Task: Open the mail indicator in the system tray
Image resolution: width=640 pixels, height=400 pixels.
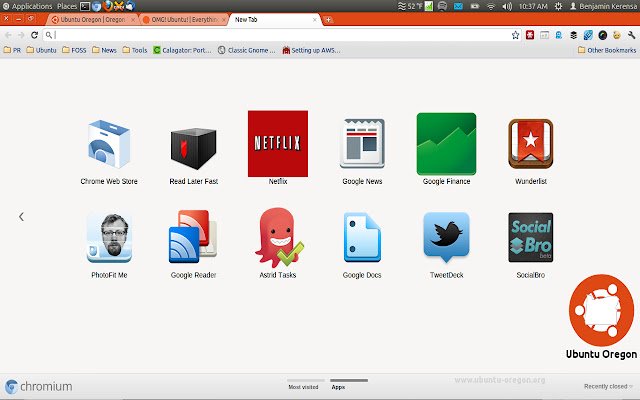Action: click(x=458, y=6)
